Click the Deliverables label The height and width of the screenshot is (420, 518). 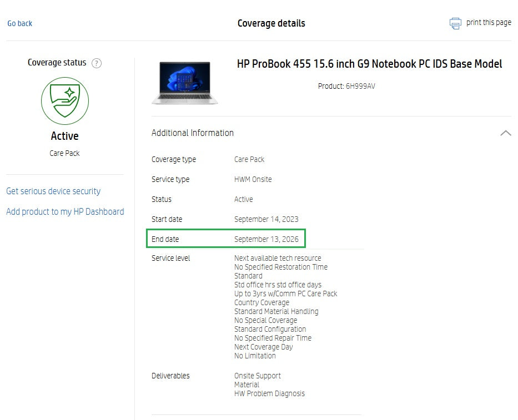(170, 376)
